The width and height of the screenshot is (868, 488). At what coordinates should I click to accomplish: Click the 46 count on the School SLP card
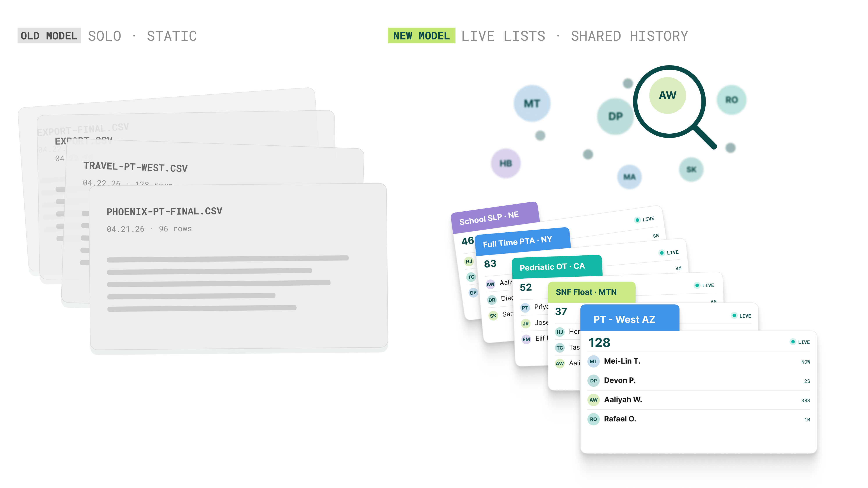coord(468,241)
